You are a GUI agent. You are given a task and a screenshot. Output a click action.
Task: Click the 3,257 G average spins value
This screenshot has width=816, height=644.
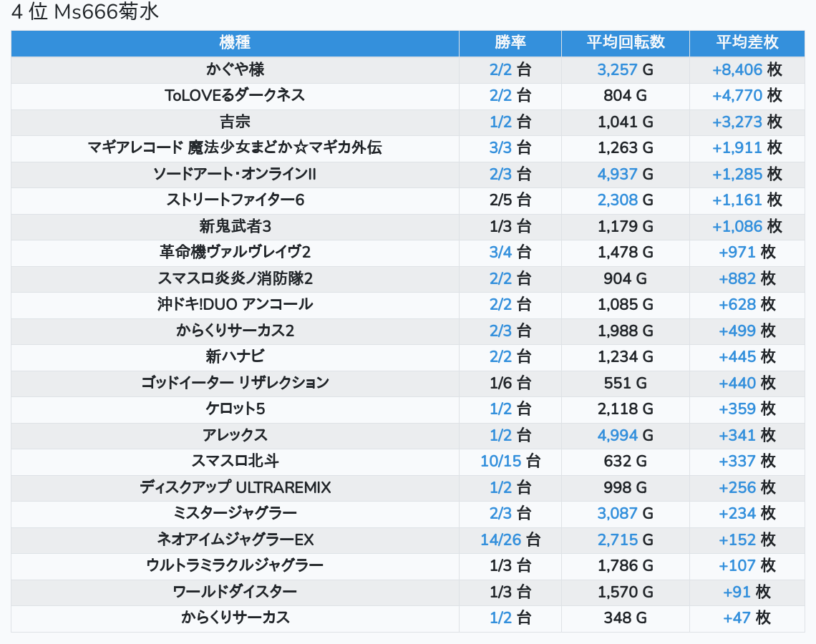point(625,69)
